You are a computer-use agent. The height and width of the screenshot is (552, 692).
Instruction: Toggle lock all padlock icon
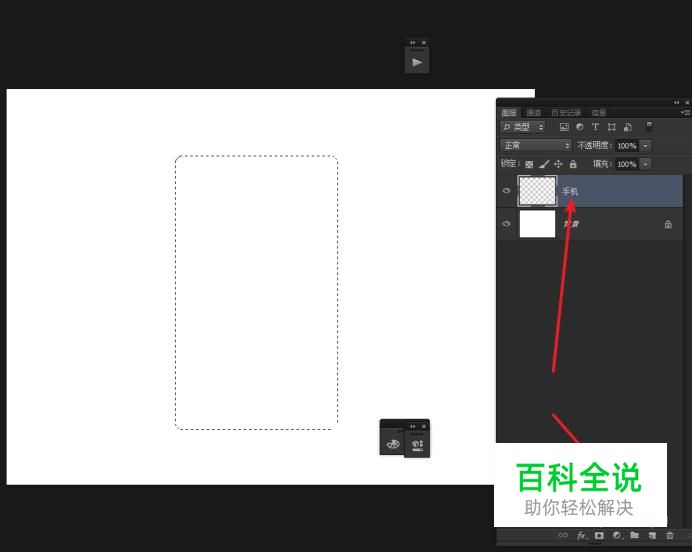pyautogui.click(x=573, y=164)
